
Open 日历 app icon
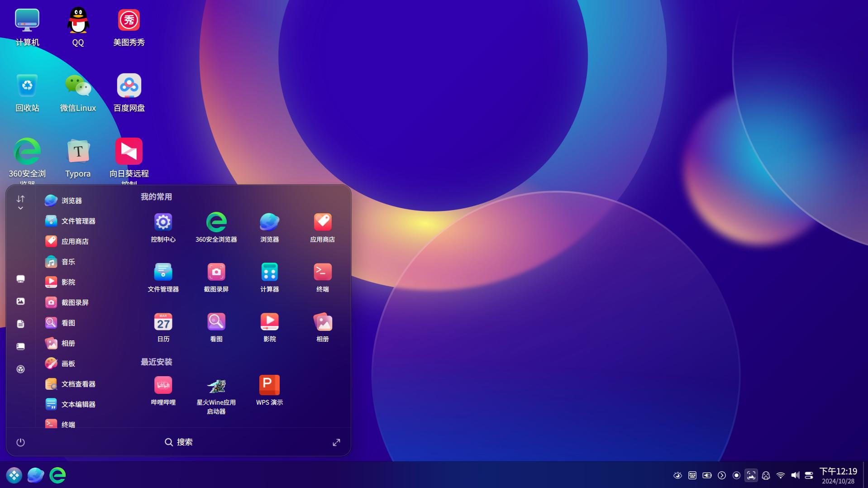tap(163, 327)
